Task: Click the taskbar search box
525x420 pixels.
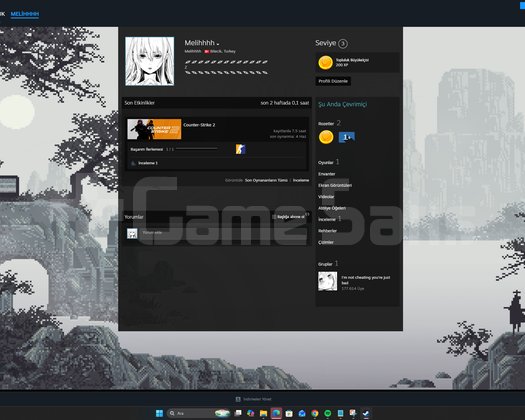Action: (199, 413)
